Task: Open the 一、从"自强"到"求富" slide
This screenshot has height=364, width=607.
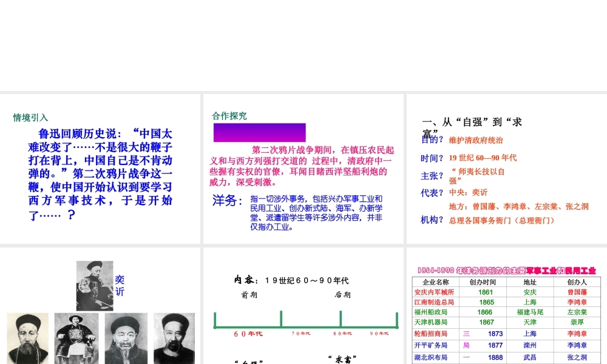Action: (506, 169)
